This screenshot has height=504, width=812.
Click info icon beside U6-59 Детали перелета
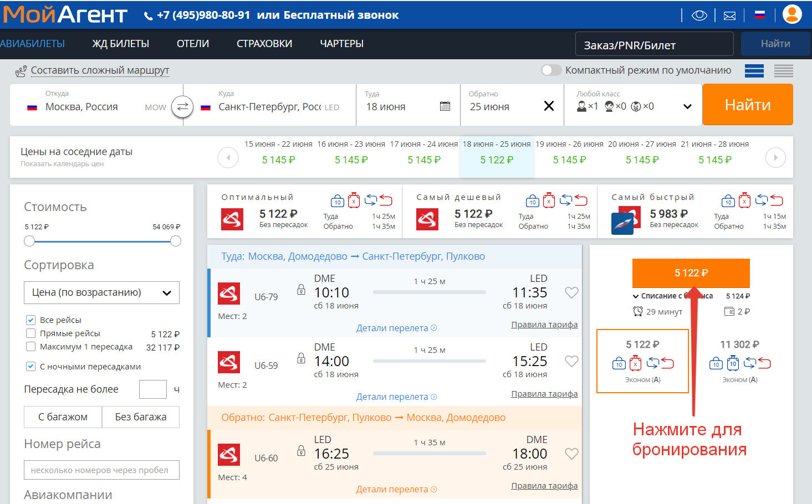coord(434,397)
